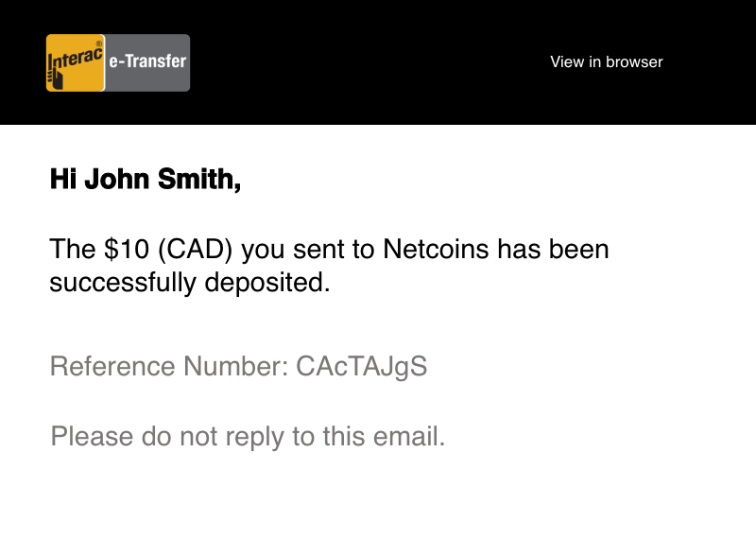Click the registered trademark symbol on logo
Viewport: 756px width, 539px height.
pos(98,43)
